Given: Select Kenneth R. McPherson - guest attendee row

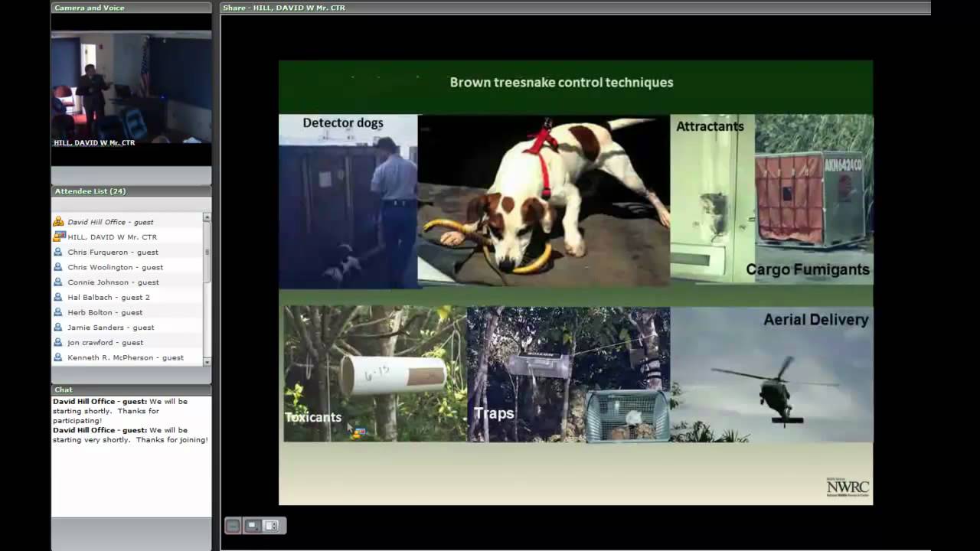Looking at the screenshot, I should pyautogui.click(x=127, y=357).
